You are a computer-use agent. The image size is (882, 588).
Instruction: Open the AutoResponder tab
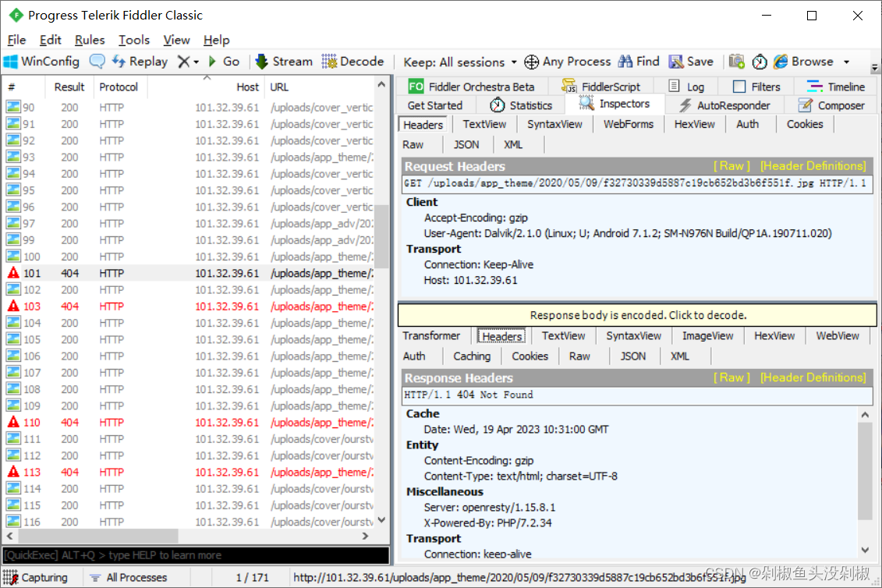coord(725,105)
